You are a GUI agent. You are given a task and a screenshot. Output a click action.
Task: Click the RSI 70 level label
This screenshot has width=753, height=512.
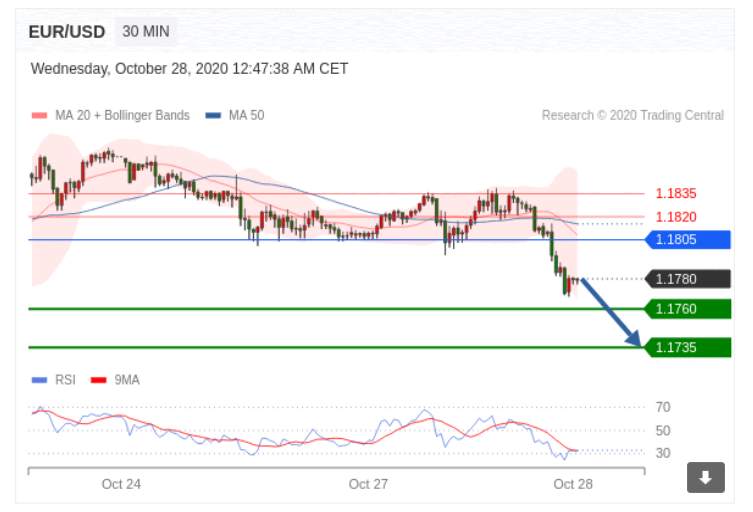click(x=663, y=407)
